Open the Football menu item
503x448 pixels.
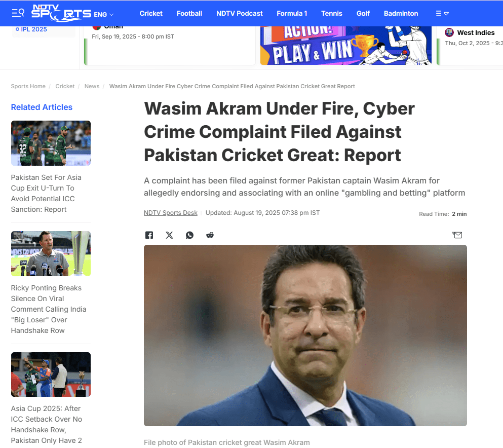[189, 14]
